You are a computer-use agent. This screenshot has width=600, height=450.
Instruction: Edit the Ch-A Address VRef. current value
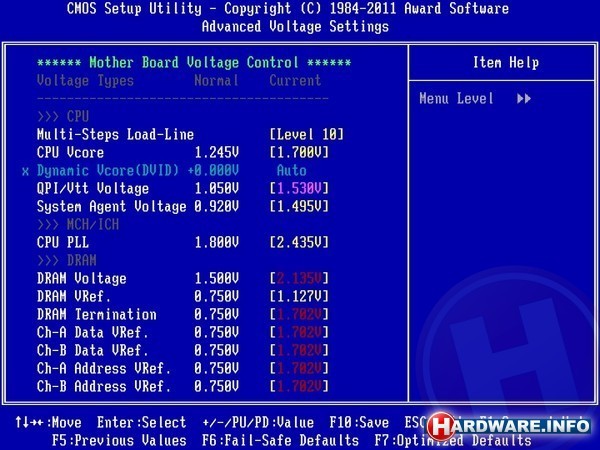click(x=299, y=368)
